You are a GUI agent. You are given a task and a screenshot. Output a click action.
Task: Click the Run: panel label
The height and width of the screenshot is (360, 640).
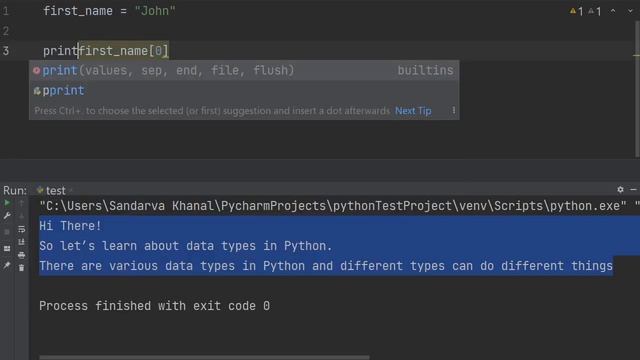(x=15, y=190)
